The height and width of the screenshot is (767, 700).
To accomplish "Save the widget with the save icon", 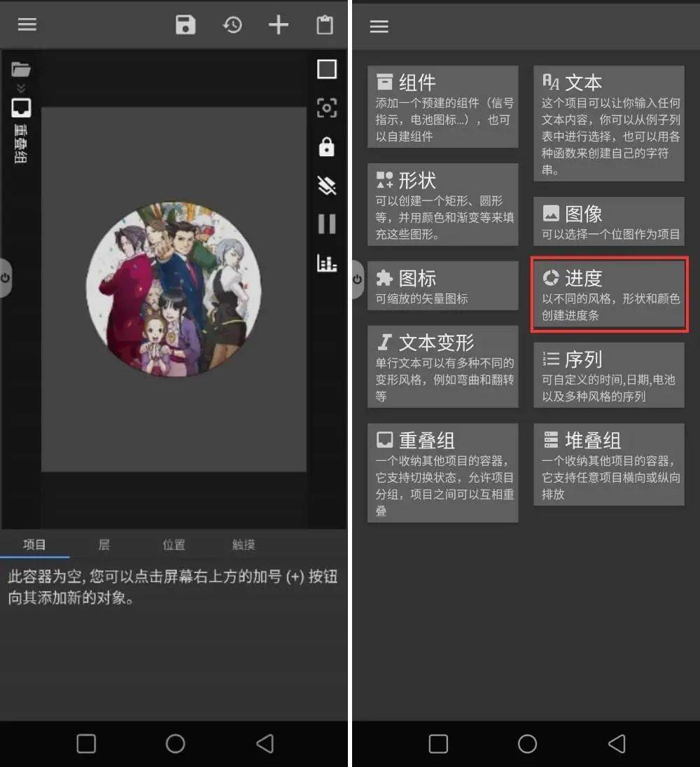I will coord(185,25).
